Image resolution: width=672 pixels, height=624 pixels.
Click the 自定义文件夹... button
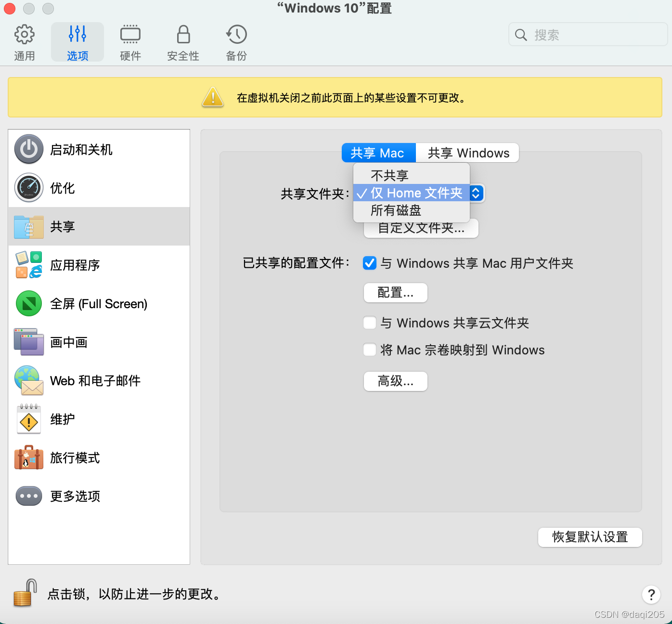(x=421, y=229)
